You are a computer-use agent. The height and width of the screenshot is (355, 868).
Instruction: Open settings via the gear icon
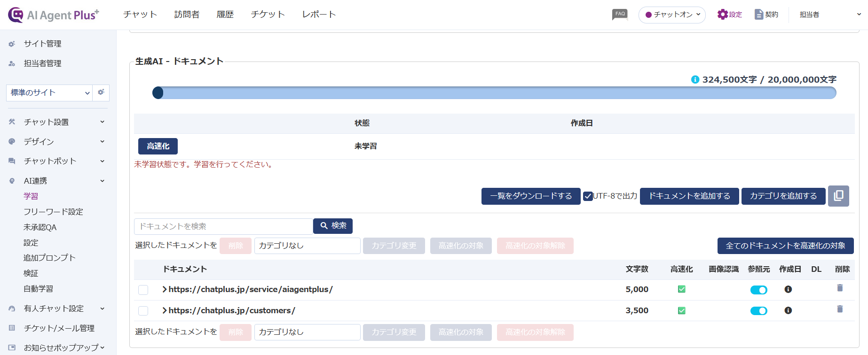pos(722,15)
